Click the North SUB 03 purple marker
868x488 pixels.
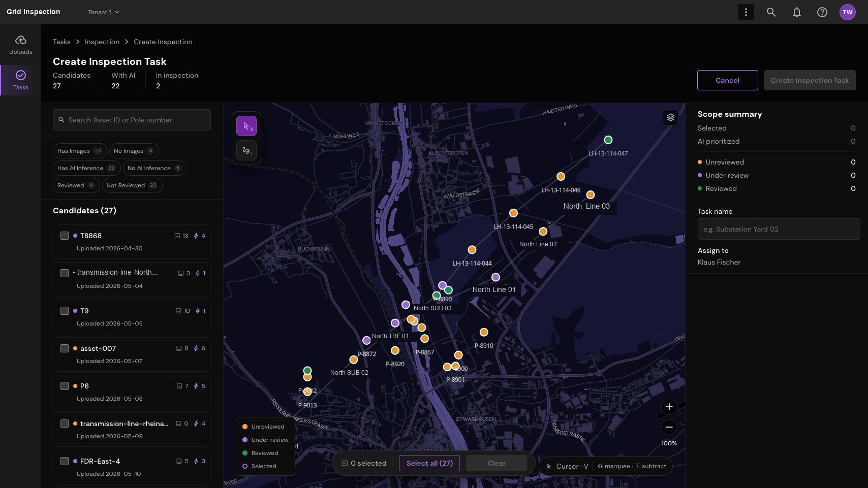coord(406,305)
